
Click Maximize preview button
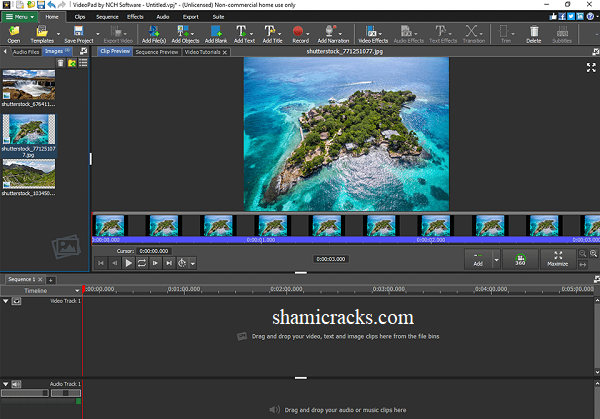(x=558, y=259)
